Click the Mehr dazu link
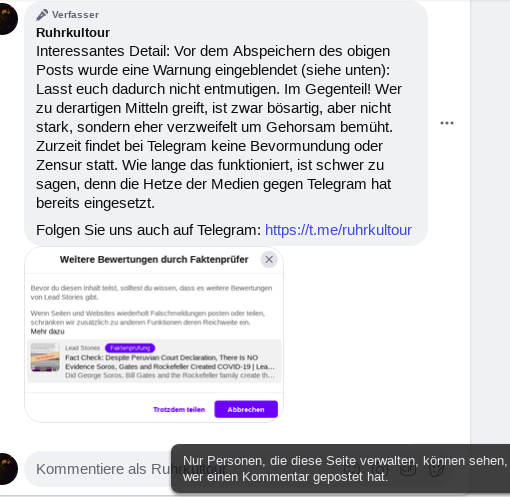This screenshot has height=497, width=510. 47,331
